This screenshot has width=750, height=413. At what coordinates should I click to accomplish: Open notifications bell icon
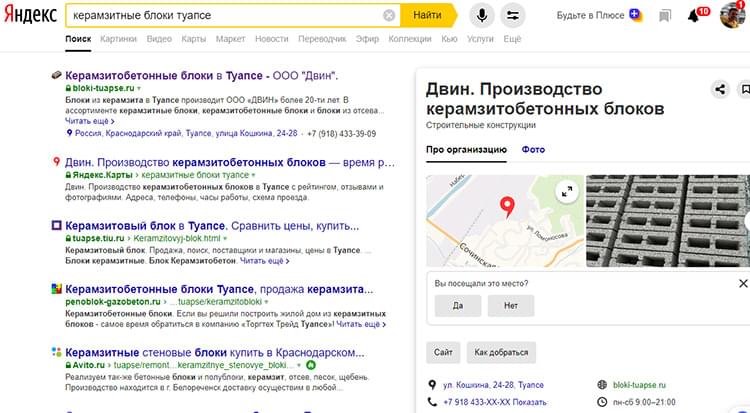click(693, 16)
